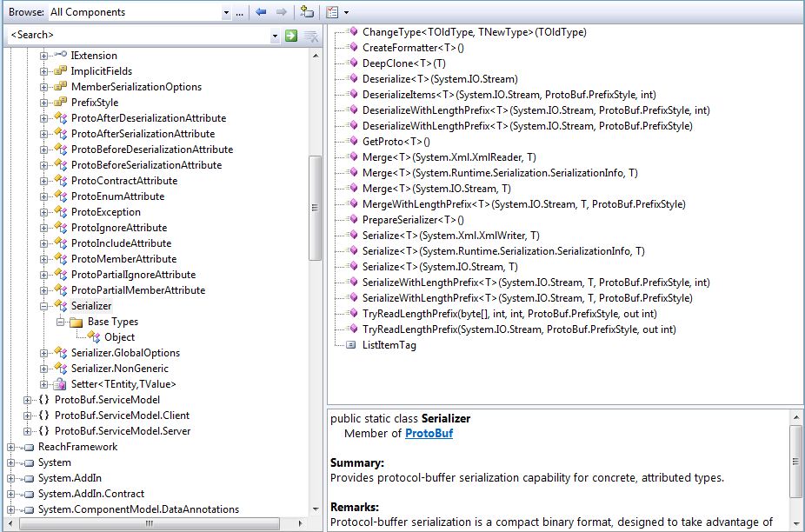
Task: Navigate back with the blue left arrow
Action: tap(261, 12)
